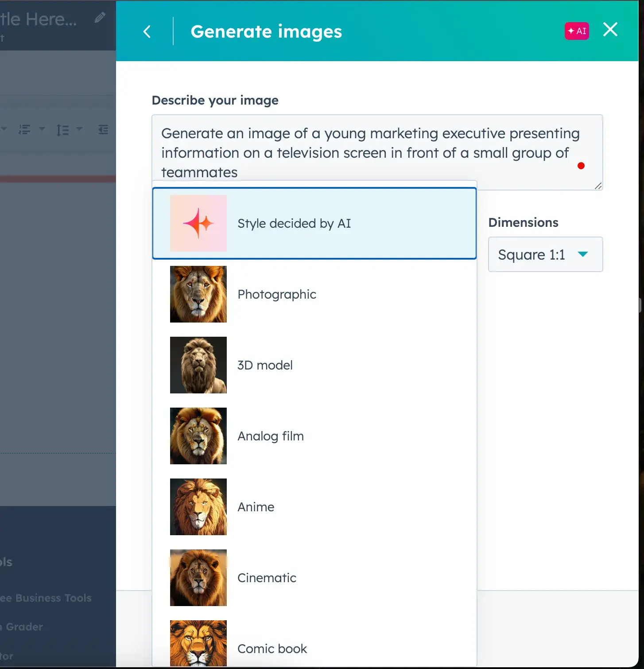This screenshot has height=669, width=644.
Task: Click the Business Tools link in background page
Action: [46, 598]
